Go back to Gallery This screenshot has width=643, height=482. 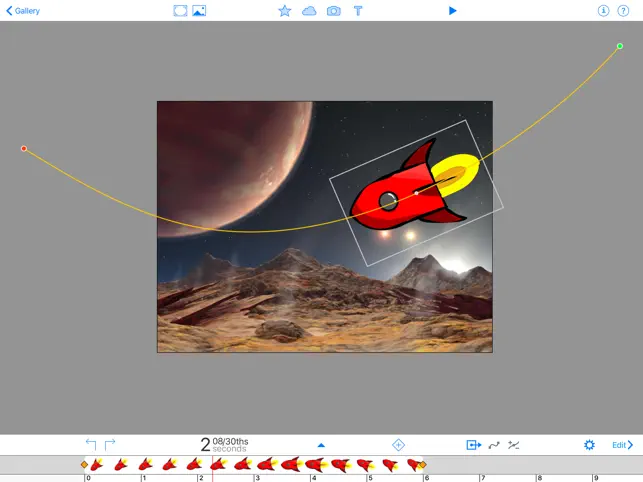[23, 11]
